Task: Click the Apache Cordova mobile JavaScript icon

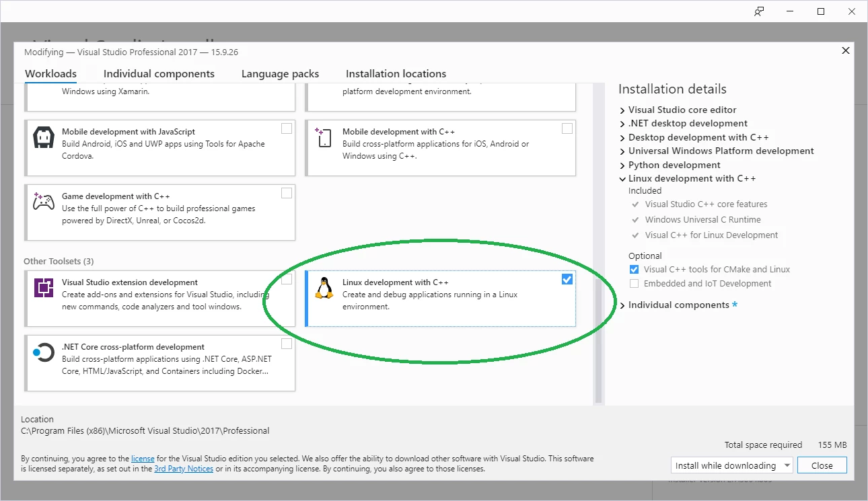Action: 44,137
